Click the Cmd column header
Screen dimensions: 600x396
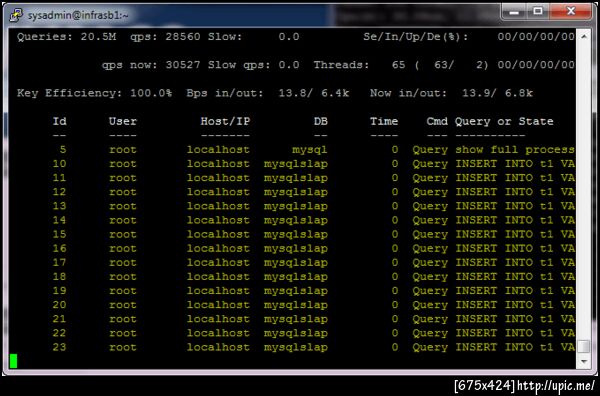pyautogui.click(x=437, y=121)
